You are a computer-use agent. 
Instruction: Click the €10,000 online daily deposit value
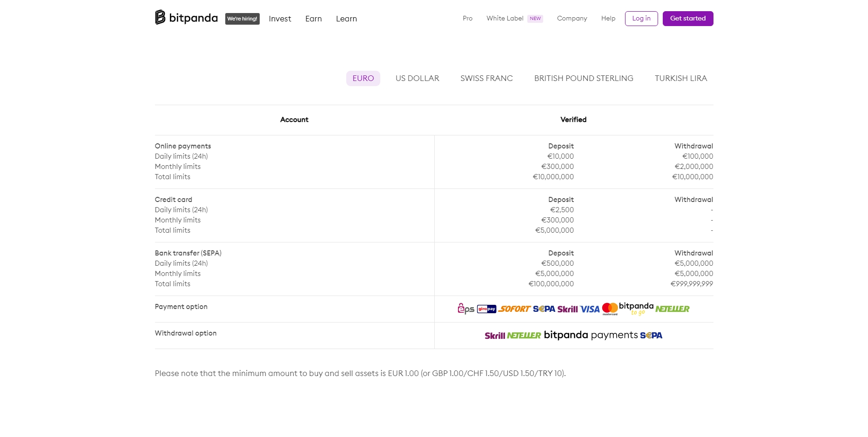click(560, 156)
